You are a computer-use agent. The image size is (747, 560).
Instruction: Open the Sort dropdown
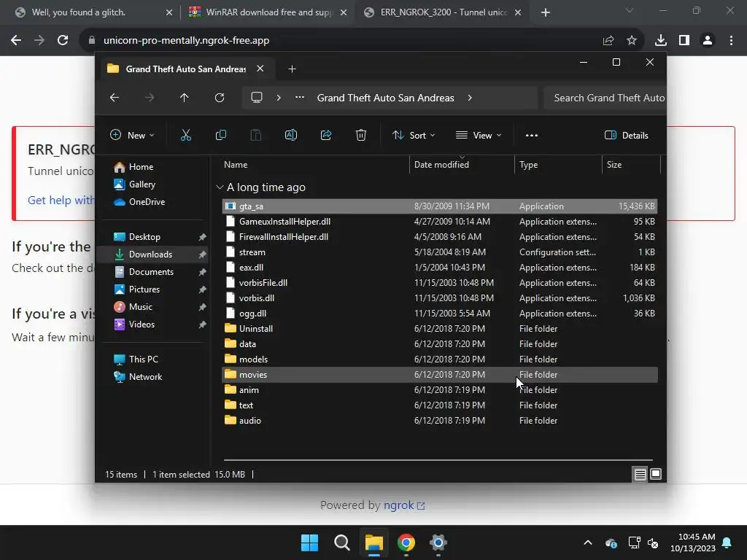(x=413, y=135)
